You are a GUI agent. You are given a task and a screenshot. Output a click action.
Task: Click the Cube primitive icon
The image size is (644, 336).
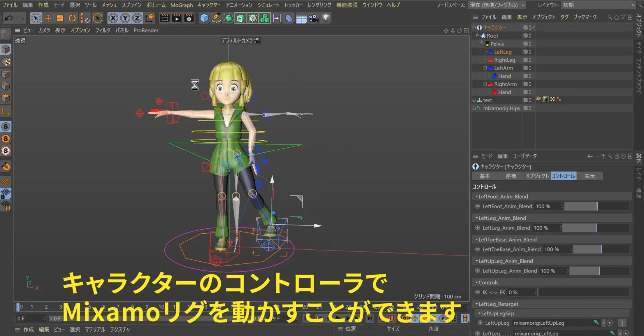pos(204,18)
